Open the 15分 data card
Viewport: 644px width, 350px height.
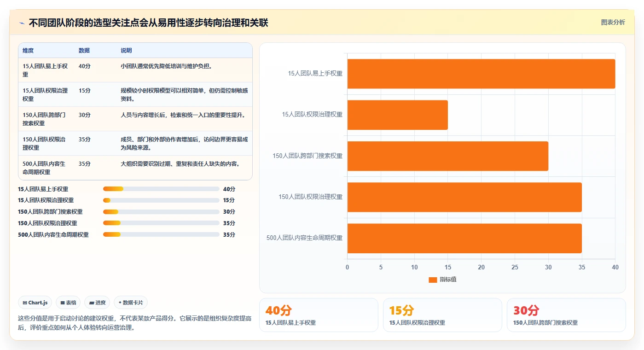tap(442, 315)
